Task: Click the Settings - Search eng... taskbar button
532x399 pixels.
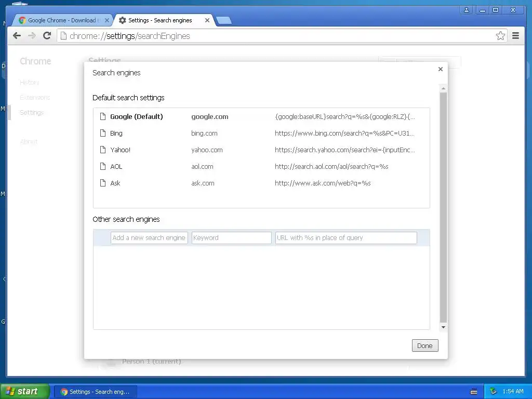Action: [95, 392]
